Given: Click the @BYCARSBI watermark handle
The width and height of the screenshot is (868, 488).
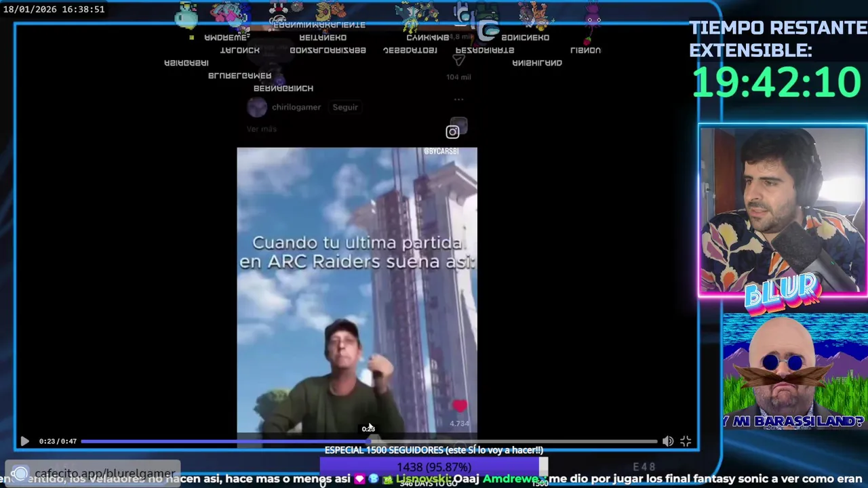Looking at the screenshot, I should coord(441,151).
